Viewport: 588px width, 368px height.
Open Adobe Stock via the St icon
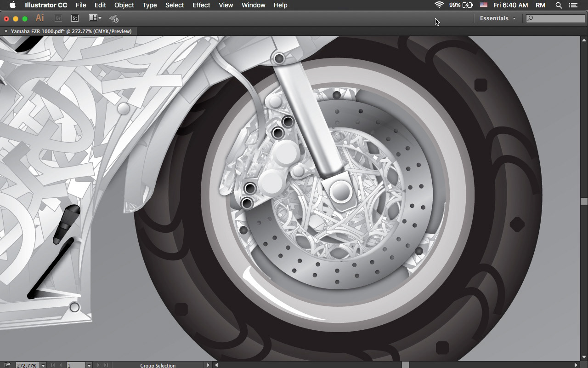(x=75, y=18)
